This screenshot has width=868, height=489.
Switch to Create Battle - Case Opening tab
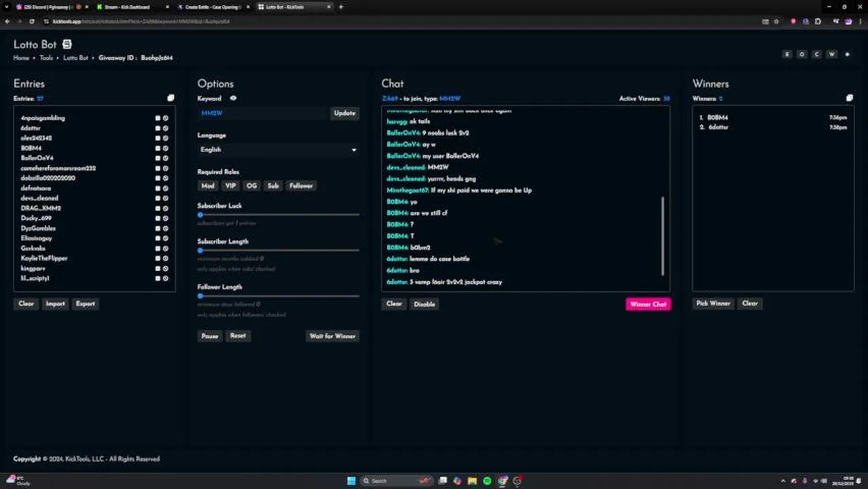(x=212, y=7)
